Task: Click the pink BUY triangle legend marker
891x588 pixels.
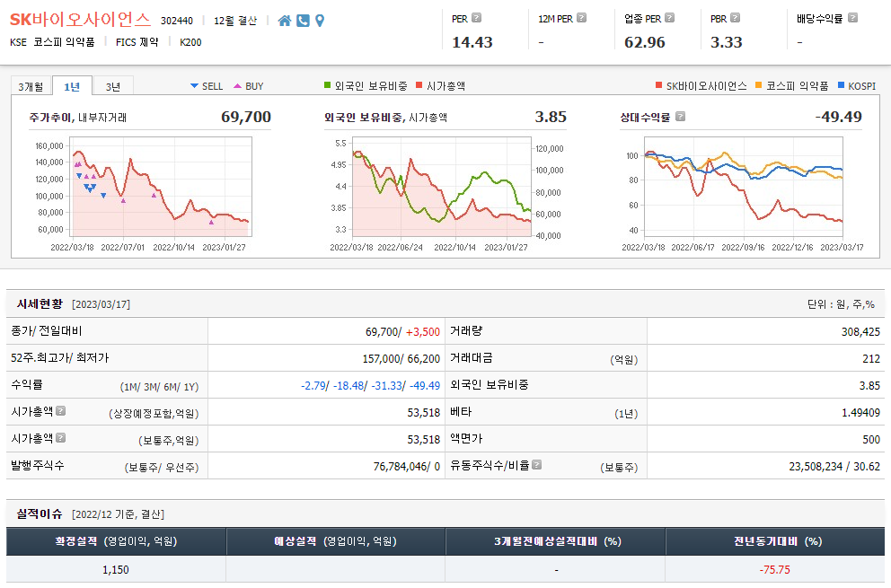Action: pos(237,86)
